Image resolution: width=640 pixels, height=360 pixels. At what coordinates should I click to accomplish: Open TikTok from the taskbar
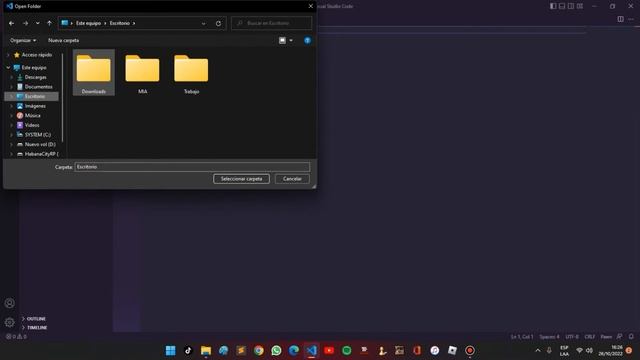pos(188,350)
